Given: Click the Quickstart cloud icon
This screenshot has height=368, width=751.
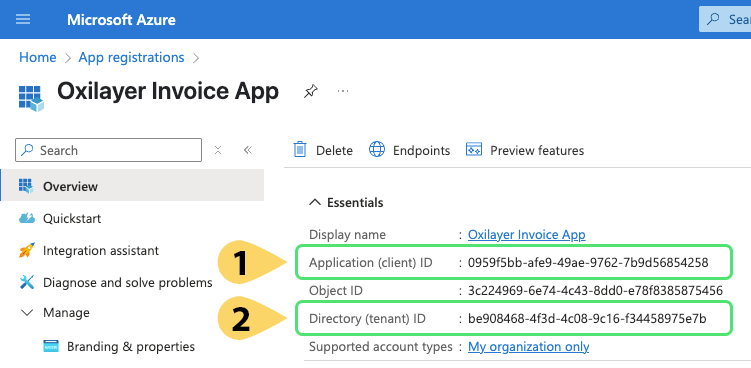Looking at the screenshot, I should [x=27, y=218].
